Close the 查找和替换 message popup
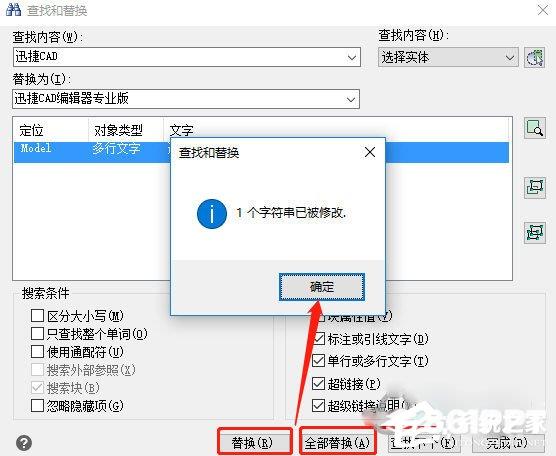Viewport: 556px width, 456px height. (370, 152)
